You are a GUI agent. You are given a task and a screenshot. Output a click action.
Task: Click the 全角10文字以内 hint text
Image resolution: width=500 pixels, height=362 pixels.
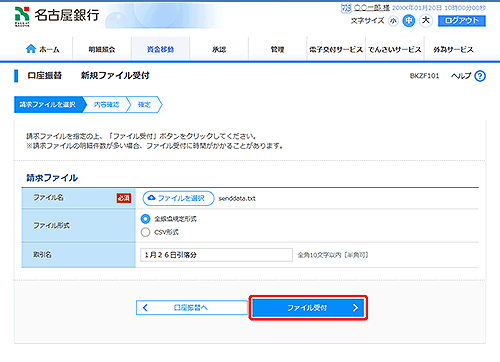pyautogui.click(x=333, y=255)
